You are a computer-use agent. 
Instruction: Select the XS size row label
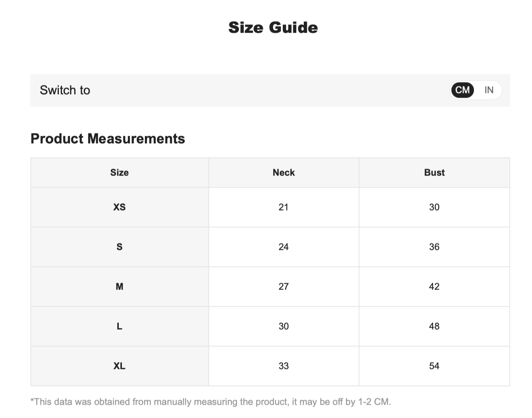120,207
